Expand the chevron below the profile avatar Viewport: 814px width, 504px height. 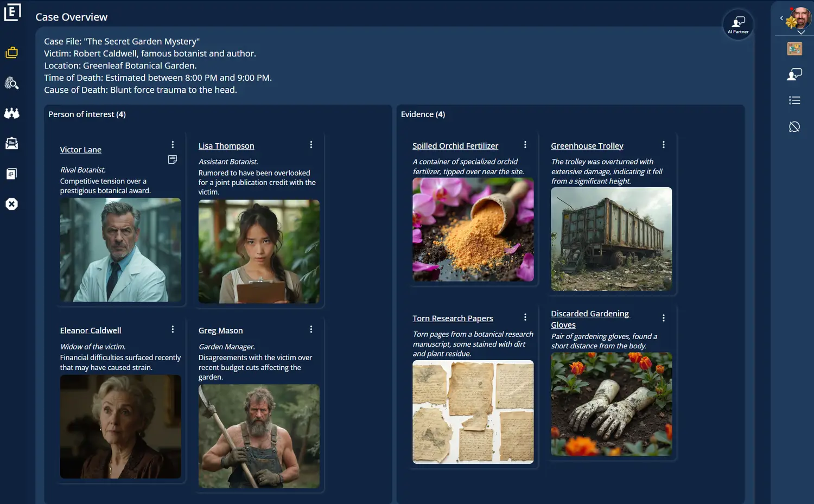click(x=801, y=33)
